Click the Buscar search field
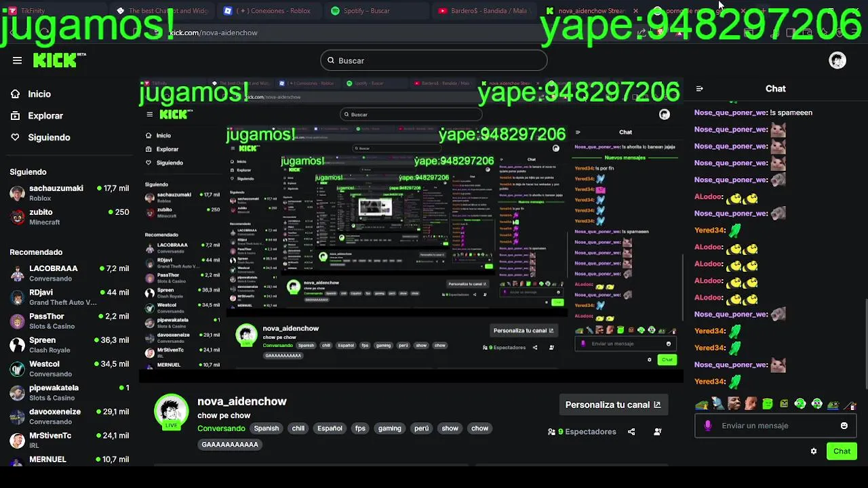The image size is (868, 488). (434, 60)
